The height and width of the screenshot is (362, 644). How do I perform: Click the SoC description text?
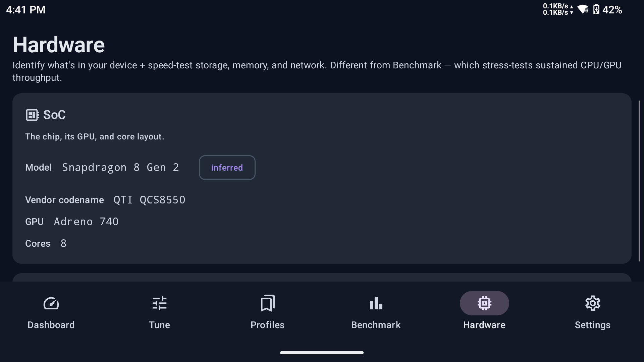point(95,136)
